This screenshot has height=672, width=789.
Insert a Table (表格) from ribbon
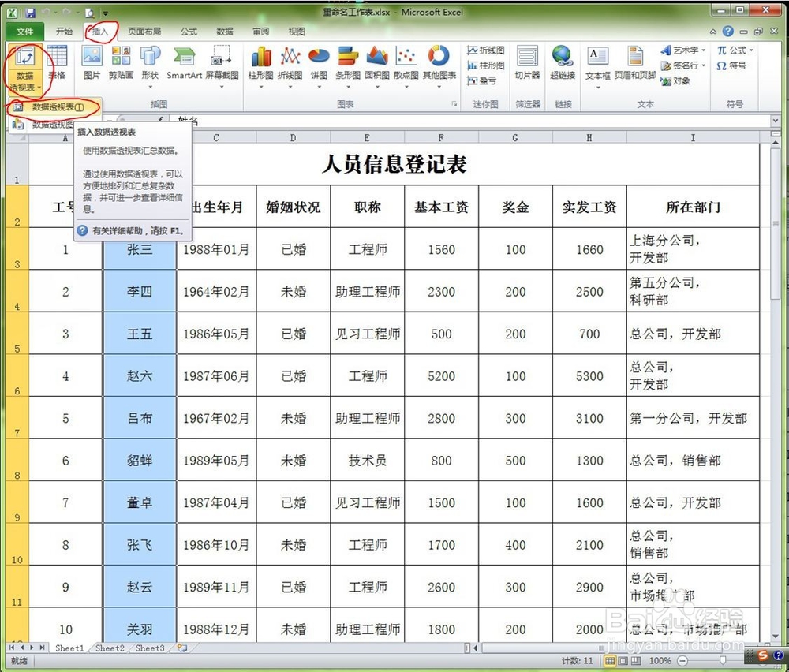[x=57, y=62]
